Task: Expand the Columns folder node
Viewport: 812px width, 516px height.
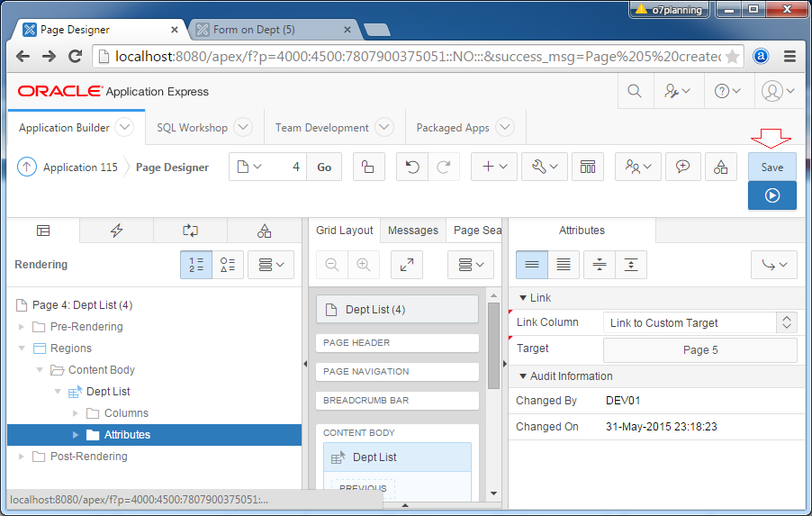Action: (x=76, y=413)
